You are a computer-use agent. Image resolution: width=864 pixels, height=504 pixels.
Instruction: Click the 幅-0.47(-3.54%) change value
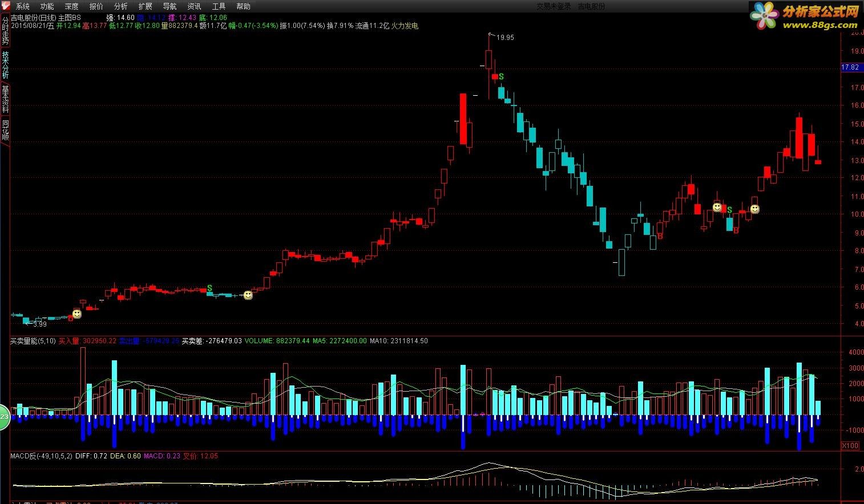click(253, 26)
